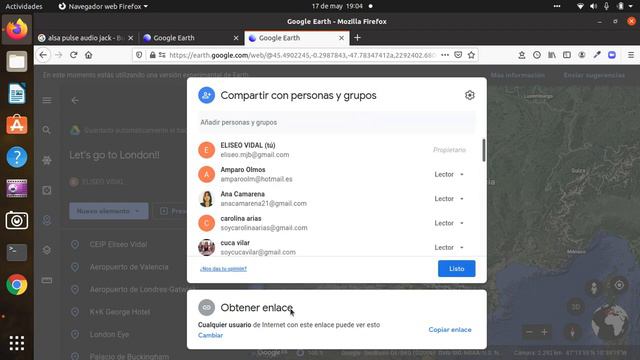640x360 pixels.
Task: Open the clock showing 17 de may 19:04
Action: pyautogui.click(x=337, y=6)
